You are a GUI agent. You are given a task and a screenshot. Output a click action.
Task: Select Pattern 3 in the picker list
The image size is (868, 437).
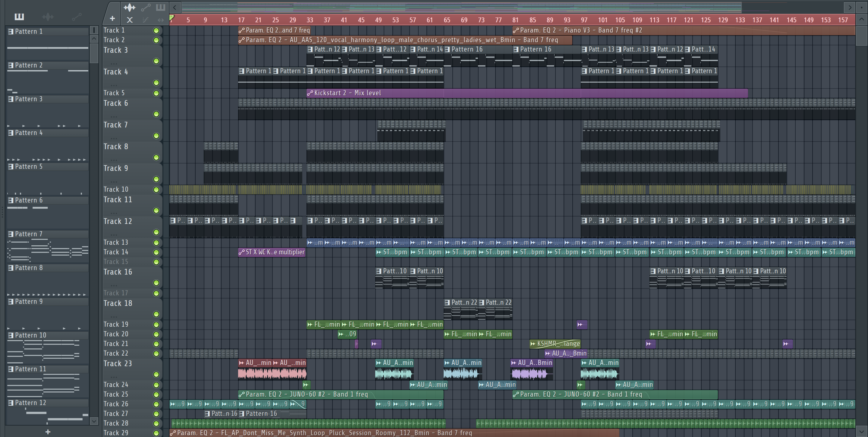pos(48,99)
